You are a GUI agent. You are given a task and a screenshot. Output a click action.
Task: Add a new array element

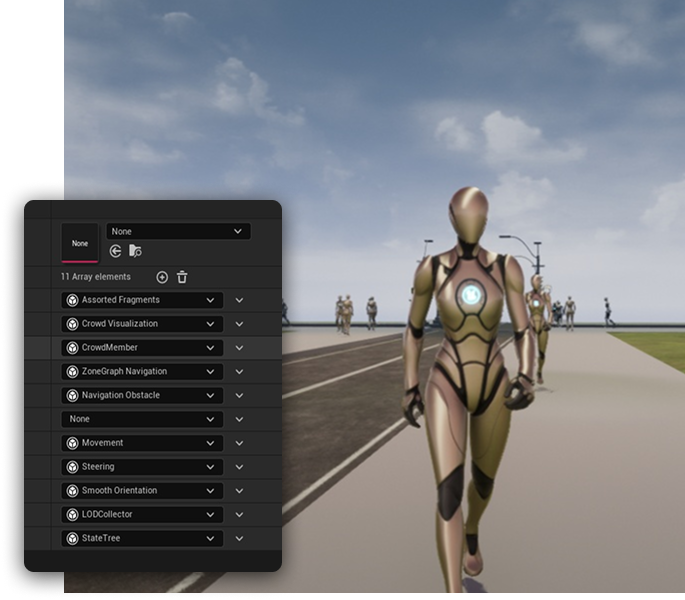click(x=162, y=277)
